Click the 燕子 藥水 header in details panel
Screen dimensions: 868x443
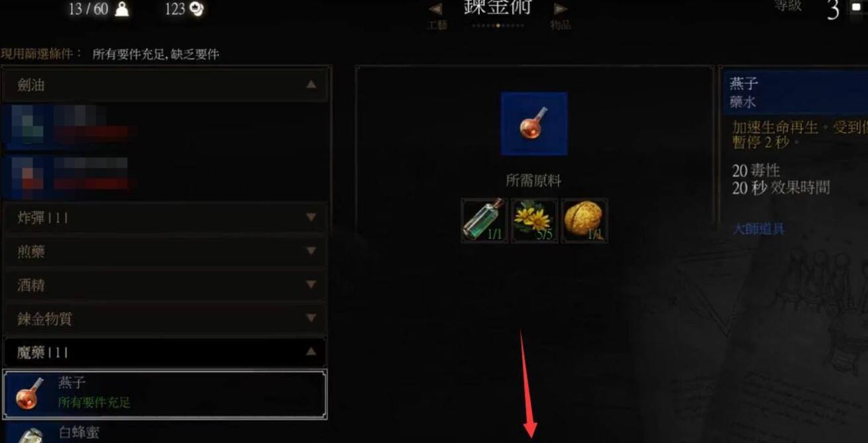tap(795, 92)
